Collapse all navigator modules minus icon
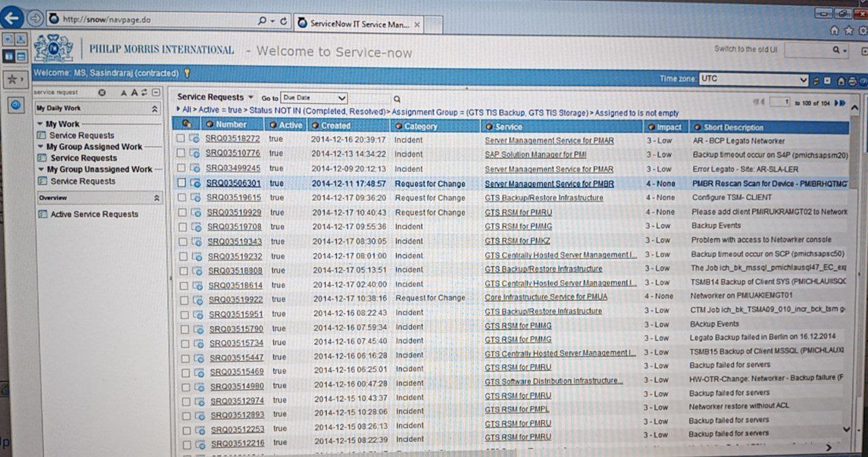868x457 pixels. pos(156,93)
